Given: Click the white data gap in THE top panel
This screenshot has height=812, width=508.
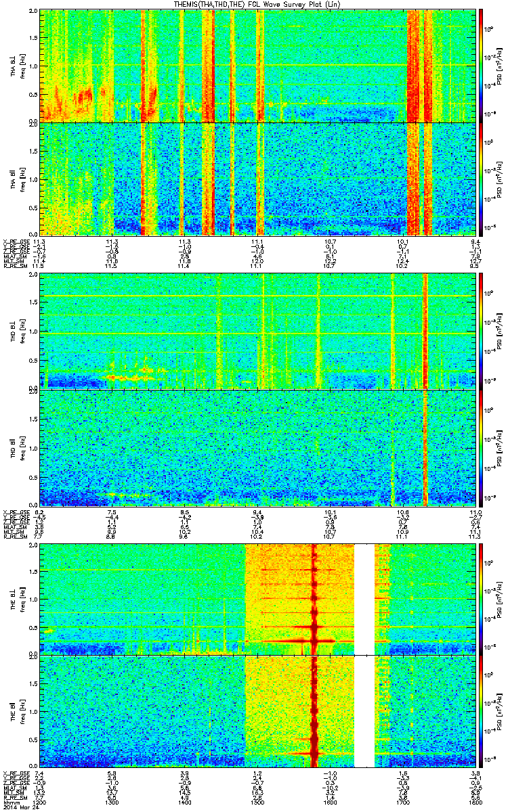Looking at the screenshot, I should (364, 599).
